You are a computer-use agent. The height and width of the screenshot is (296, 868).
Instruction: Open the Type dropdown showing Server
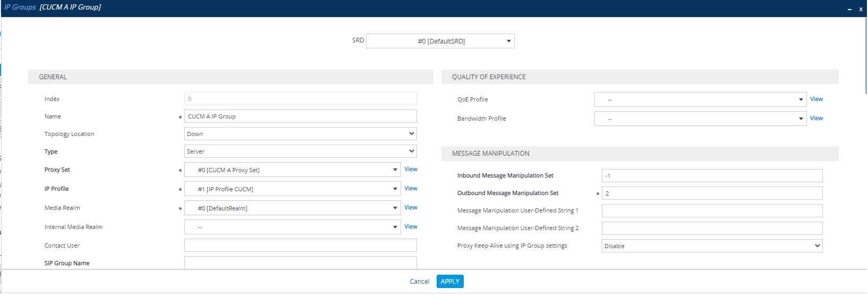coord(301,151)
